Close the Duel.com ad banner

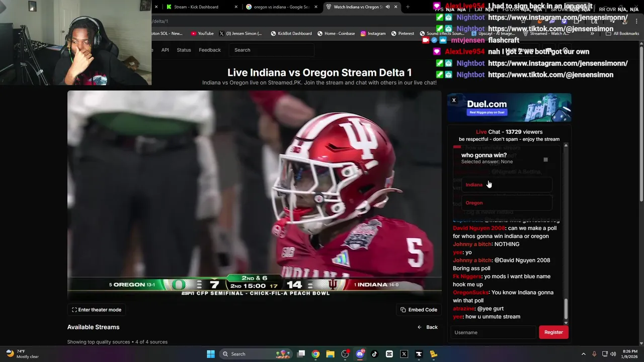coord(454,100)
